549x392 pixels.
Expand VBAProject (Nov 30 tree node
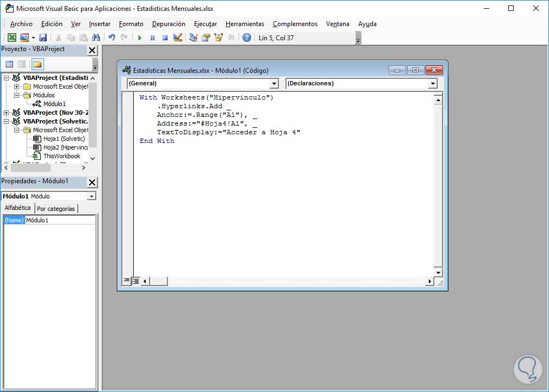pos(7,113)
